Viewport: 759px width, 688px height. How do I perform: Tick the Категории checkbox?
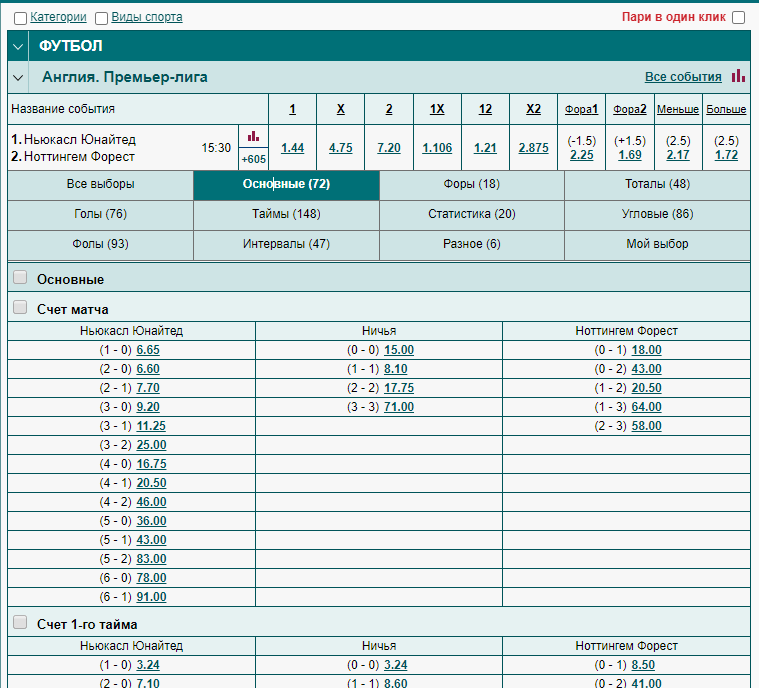[20, 18]
